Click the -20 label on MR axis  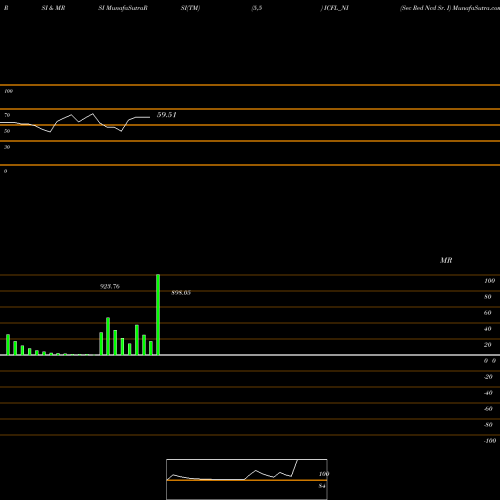coord(488,377)
